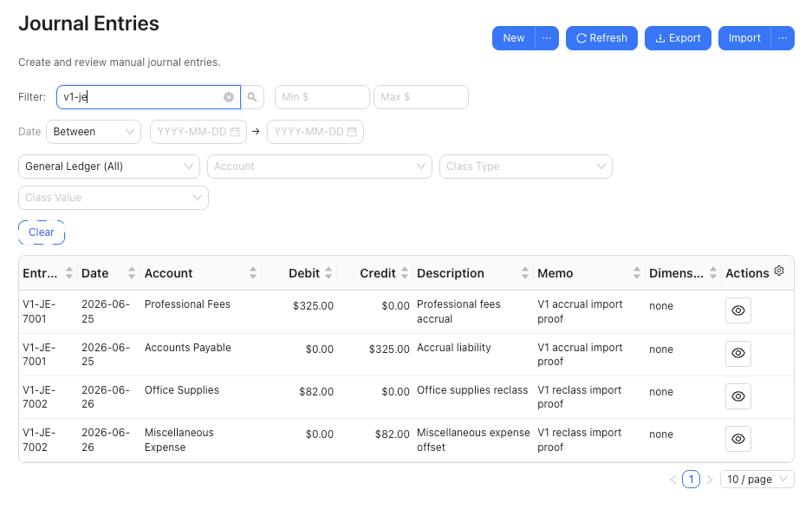The width and height of the screenshot is (812, 516).
Task: Sort by the Account column sort arrows
Action: 253,273
